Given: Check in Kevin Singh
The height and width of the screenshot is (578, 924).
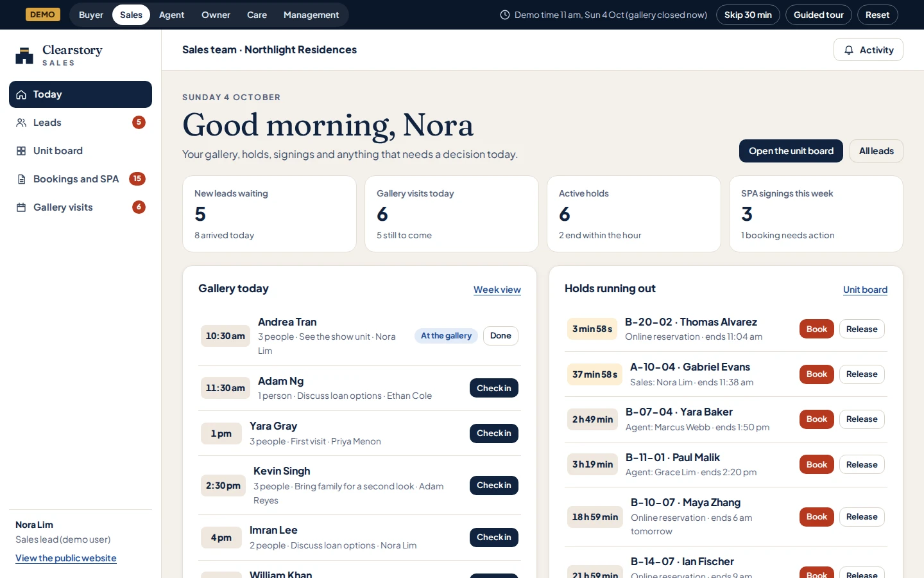Looking at the screenshot, I should coord(494,486).
